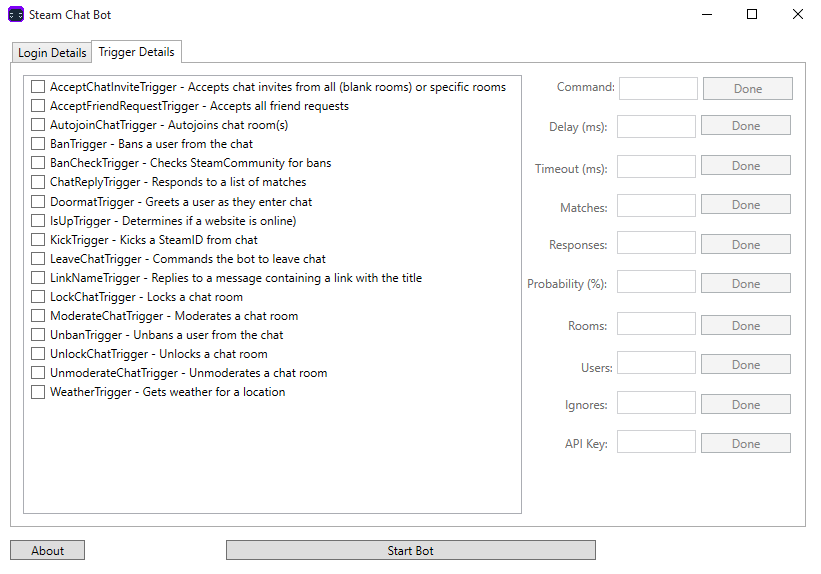This screenshot has width=821, height=574.
Task: Click Done beside Delay (ms)
Action: click(x=746, y=126)
